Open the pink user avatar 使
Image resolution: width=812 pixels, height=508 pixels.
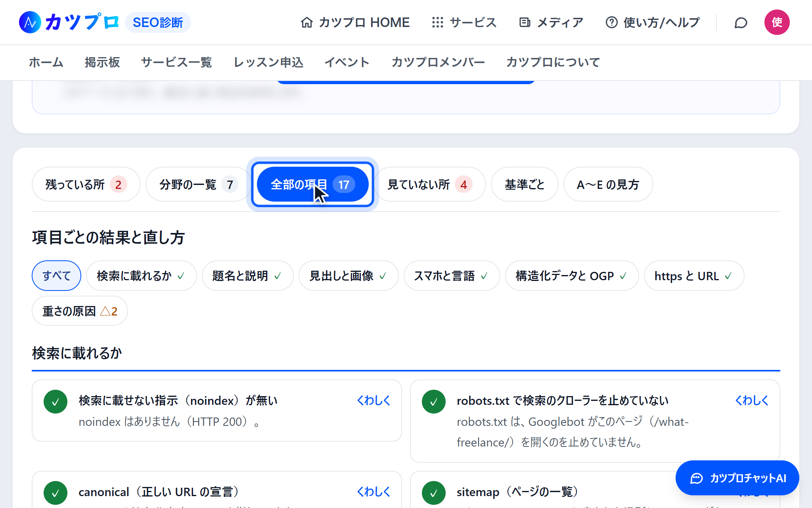777,22
